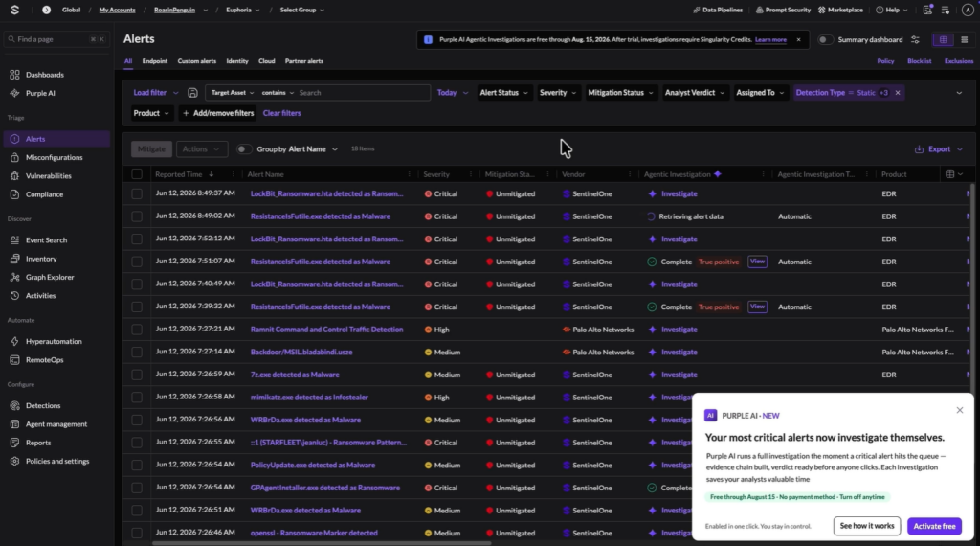Image resolution: width=980 pixels, height=546 pixels.
Task: Open the Assigned To filter dropdown
Action: click(759, 93)
